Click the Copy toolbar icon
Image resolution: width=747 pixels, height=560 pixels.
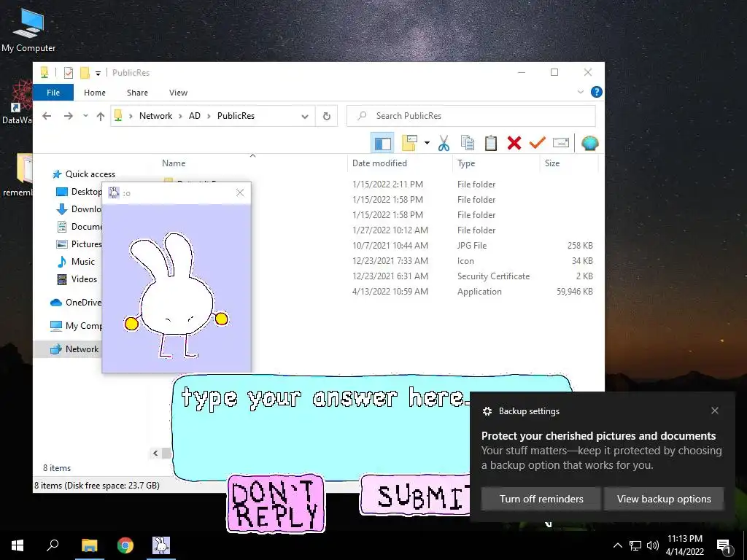[468, 143]
